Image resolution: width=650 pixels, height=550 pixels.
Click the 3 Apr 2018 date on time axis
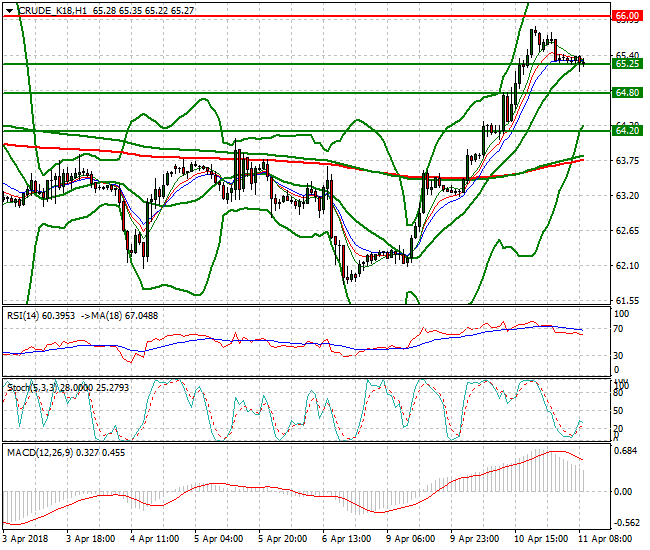tap(27, 539)
